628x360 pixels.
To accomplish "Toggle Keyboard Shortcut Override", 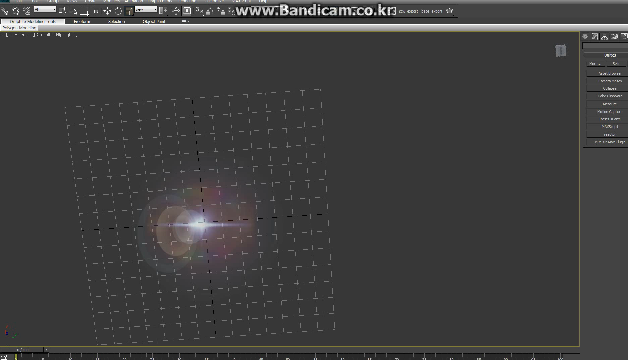I will point(187,11).
